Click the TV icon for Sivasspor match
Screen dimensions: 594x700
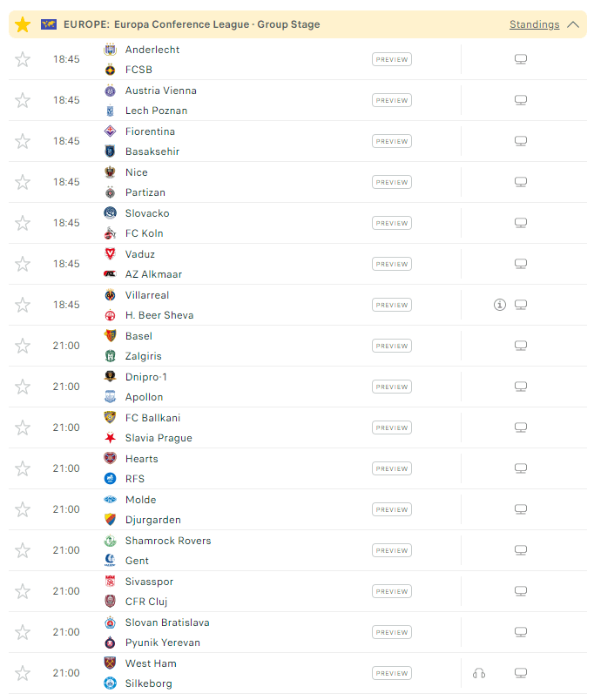(x=521, y=591)
